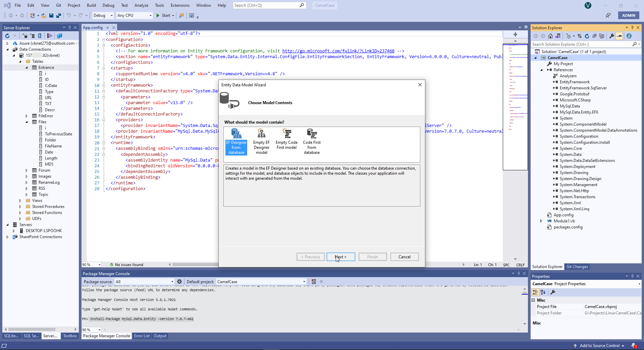The width and height of the screenshot is (644, 350).
Task: Click the SharePoint connection icon in Server Explorer
Action: click(40, 36)
